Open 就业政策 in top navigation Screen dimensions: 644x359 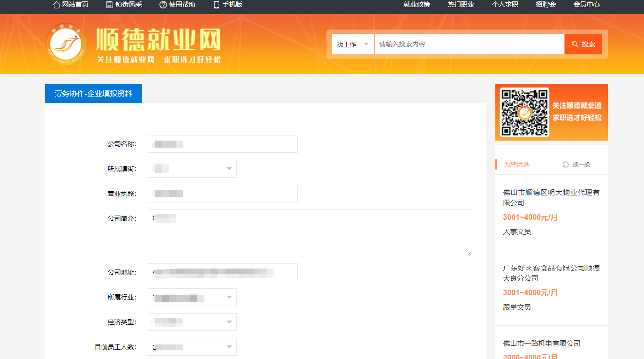[x=417, y=5]
